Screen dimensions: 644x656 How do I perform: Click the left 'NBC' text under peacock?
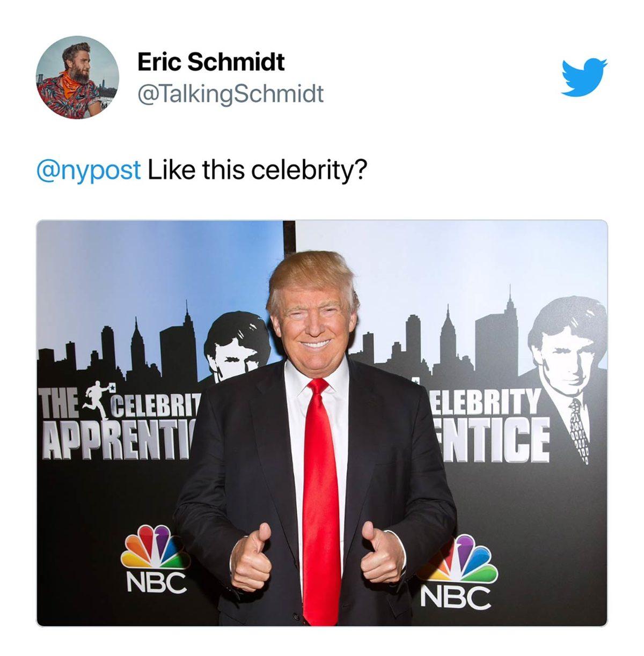[156, 582]
